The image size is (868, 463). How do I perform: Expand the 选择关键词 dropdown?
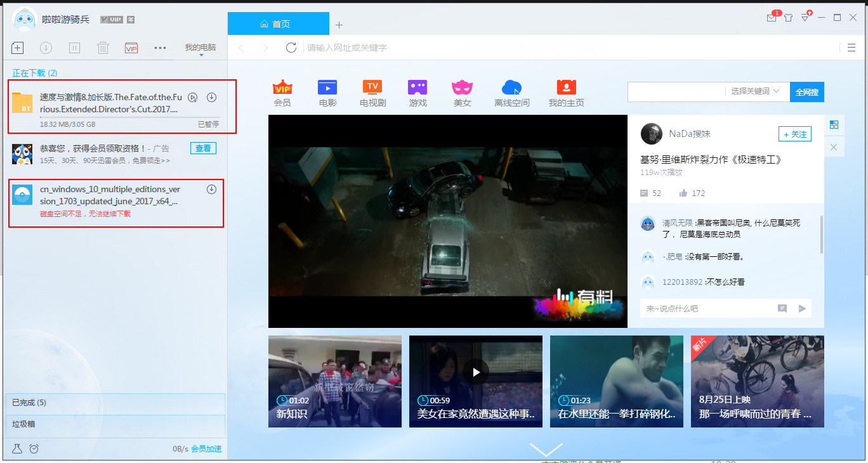[x=755, y=91]
